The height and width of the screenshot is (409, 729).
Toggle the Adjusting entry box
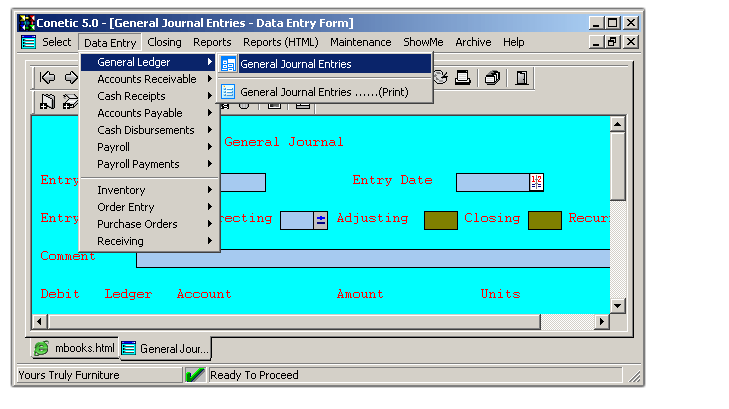pyautogui.click(x=440, y=220)
